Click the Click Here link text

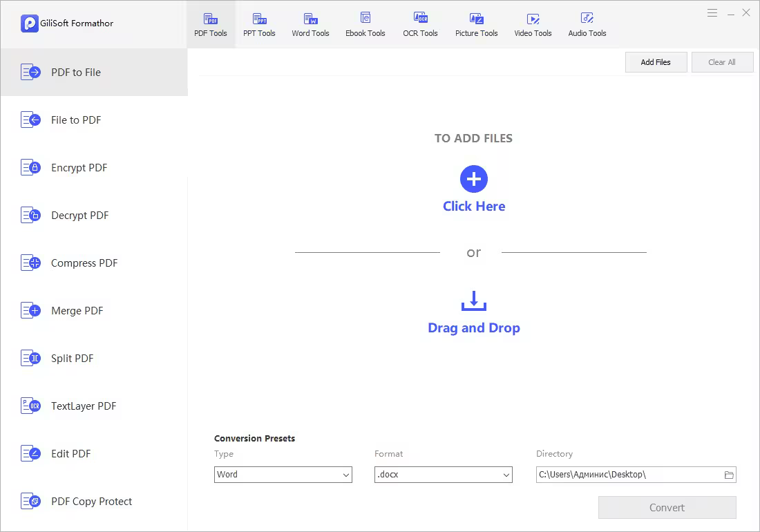474,207
